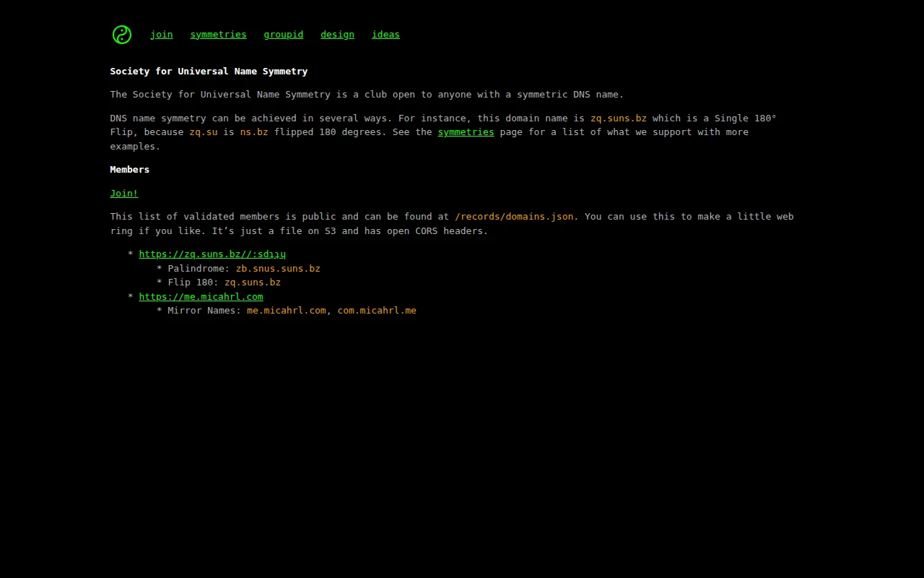Viewport: 924px width, 578px height.
Task: Select the Flip 180 zq.suns.bz entry
Action: click(253, 282)
